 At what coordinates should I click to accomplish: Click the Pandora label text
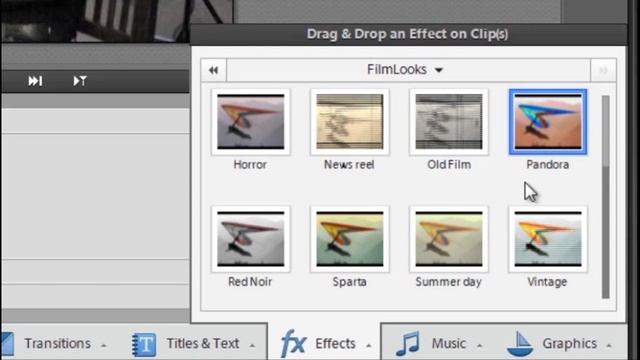pyautogui.click(x=547, y=164)
